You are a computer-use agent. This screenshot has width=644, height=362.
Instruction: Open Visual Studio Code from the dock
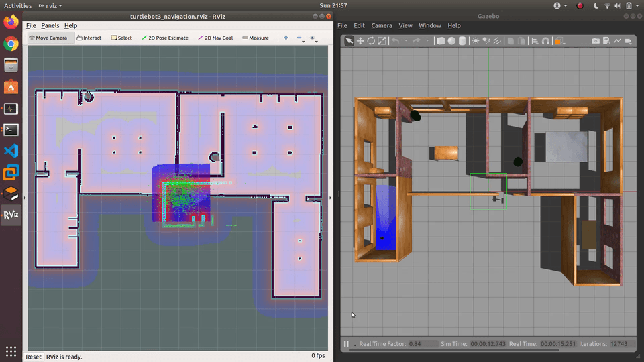(x=11, y=152)
